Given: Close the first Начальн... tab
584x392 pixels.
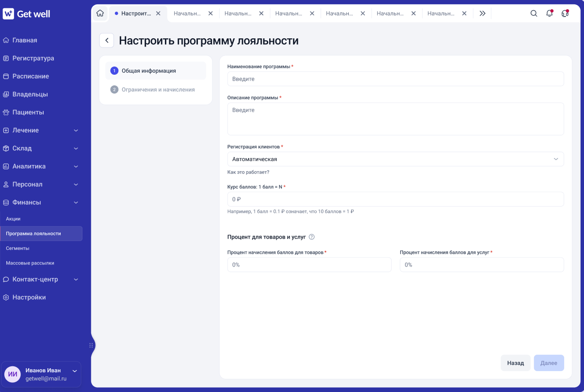Looking at the screenshot, I should click(211, 14).
